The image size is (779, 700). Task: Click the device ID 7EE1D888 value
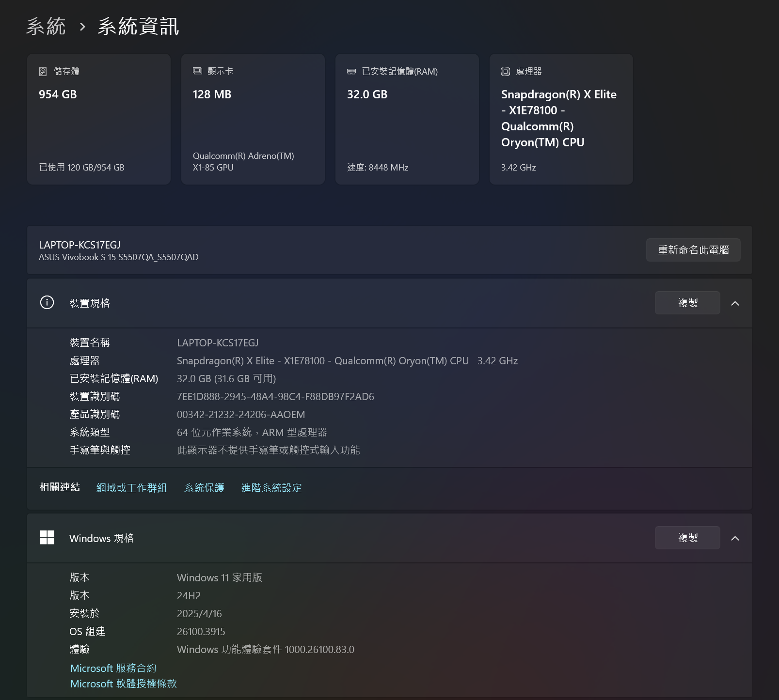(x=275, y=397)
